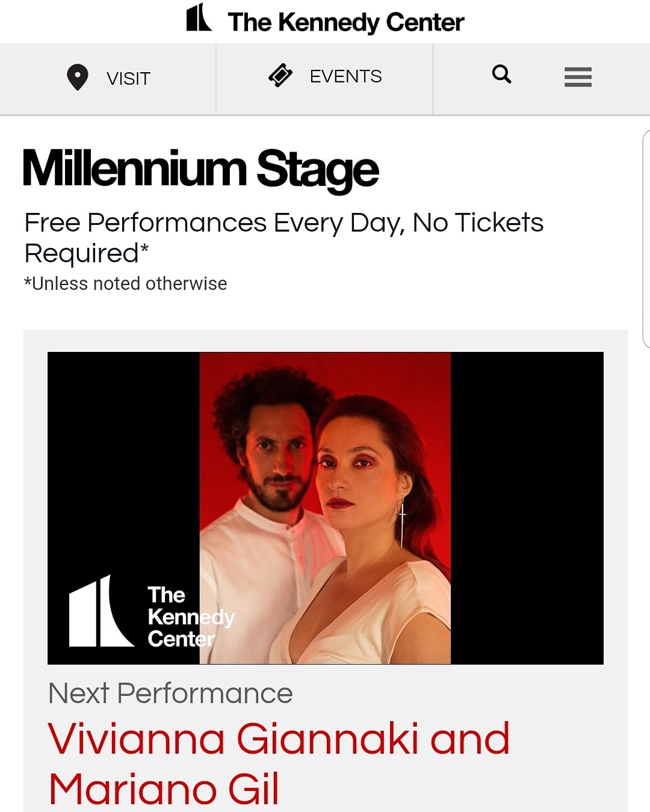This screenshot has width=650, height=812.
Task: Click the white Kennedy Center logo on the photo
Action: click(101, 612)
